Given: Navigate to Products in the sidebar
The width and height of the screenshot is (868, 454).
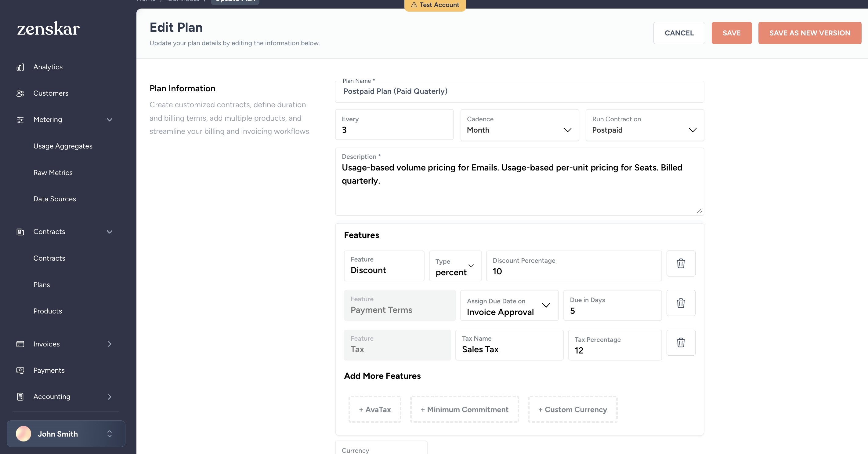Looking at the screenshot, I should (x=48, y=311).
